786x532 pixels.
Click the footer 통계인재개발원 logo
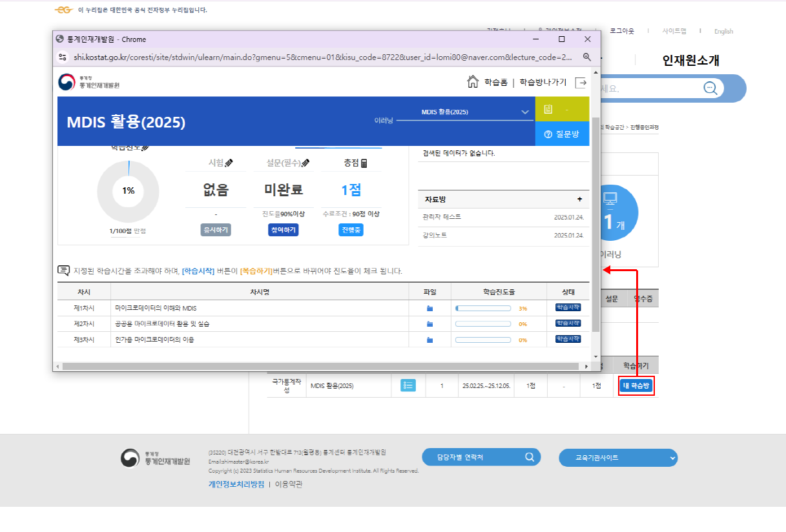[155, 458]
